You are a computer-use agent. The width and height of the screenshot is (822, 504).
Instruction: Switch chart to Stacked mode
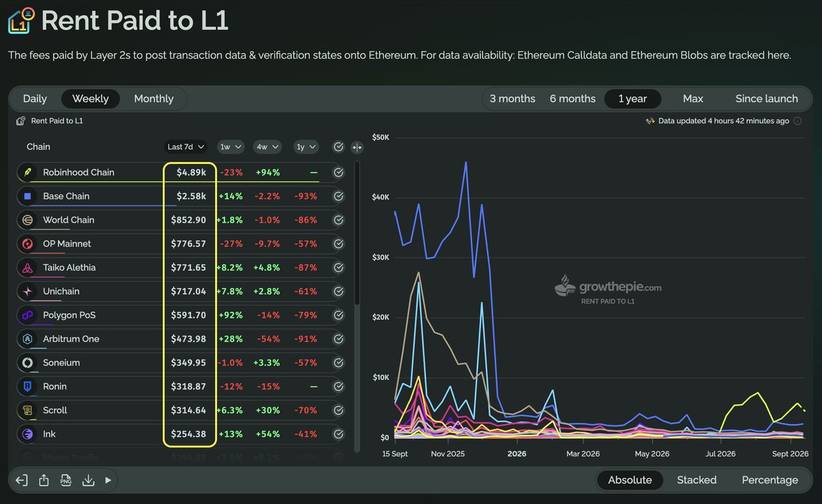tap(697, 480)
